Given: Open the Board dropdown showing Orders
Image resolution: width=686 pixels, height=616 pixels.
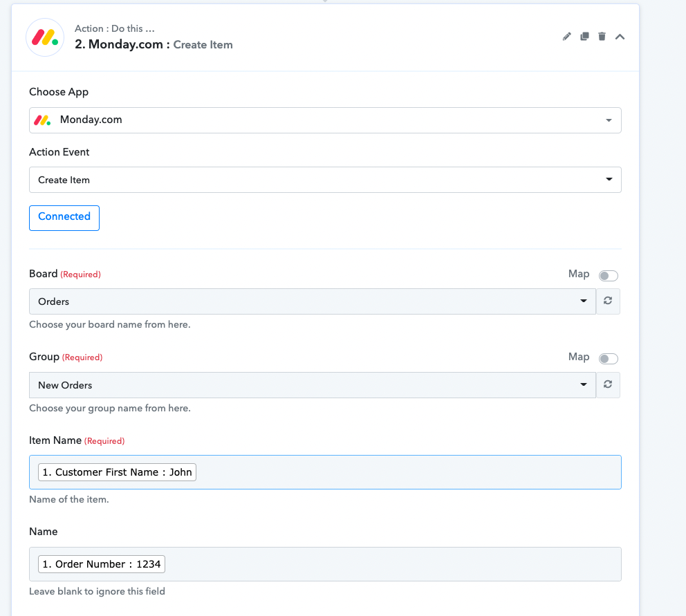Looking at the screenshot, I should click(x=313, y=301).
